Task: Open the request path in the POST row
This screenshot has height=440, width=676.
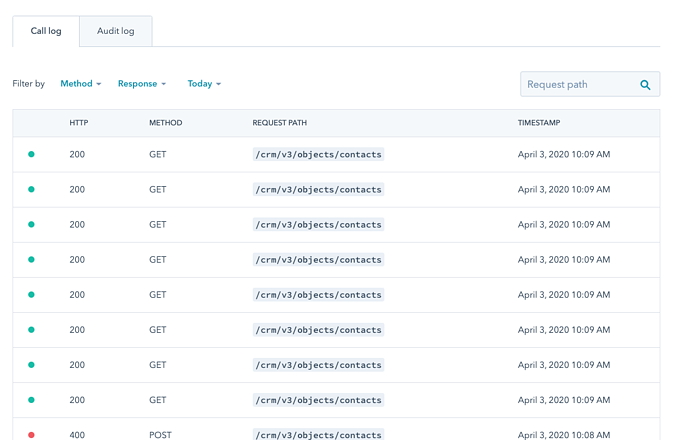Action: (x=318, y=435)
